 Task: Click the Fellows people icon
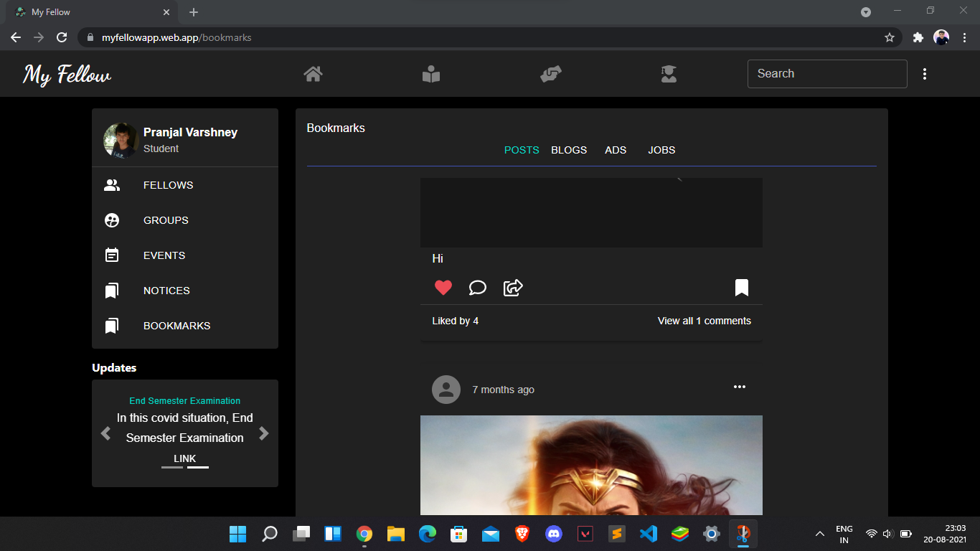[112, 185]
